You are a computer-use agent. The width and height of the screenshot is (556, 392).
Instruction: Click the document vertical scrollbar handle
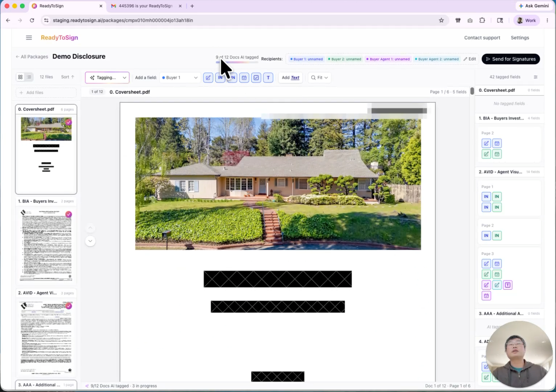[472, 91]
